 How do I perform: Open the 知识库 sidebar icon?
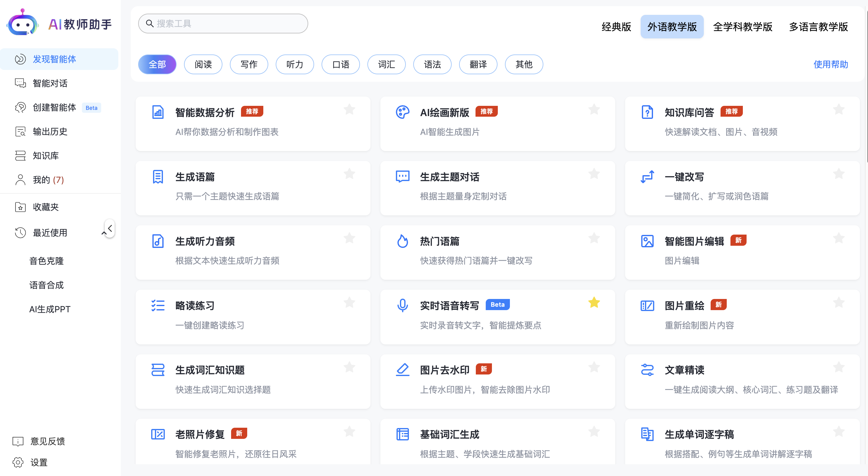pyautogui.click(x=20, y=156)
